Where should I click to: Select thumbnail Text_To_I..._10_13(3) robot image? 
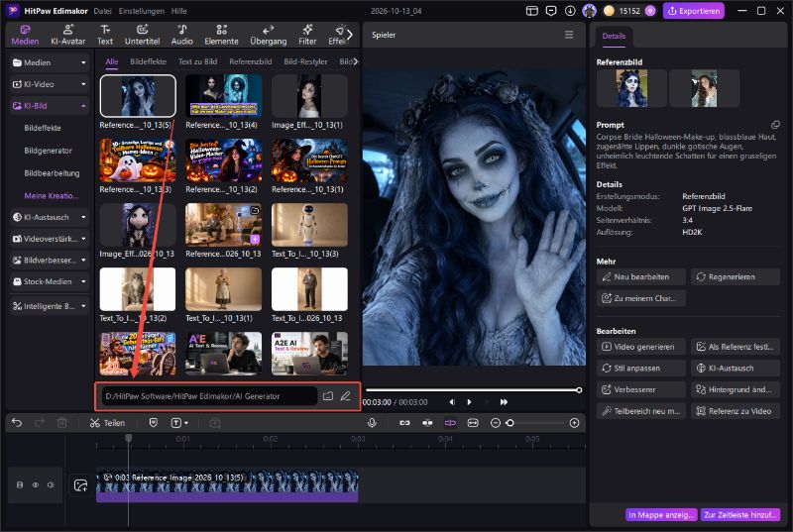[309, 225]
